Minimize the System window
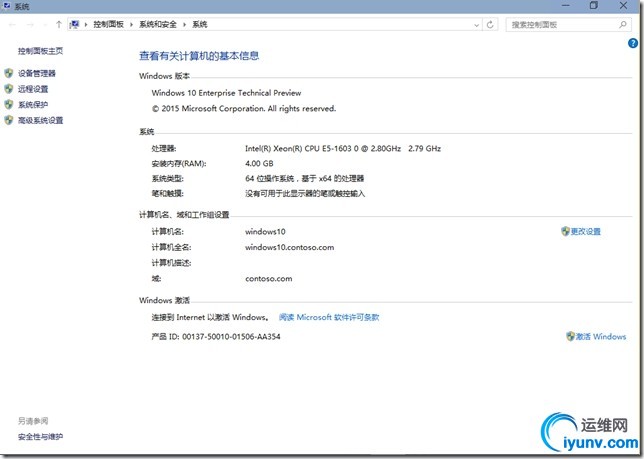The width and height of the screenshot is (644, 459). pyautogui.click(x=566, y=6)
